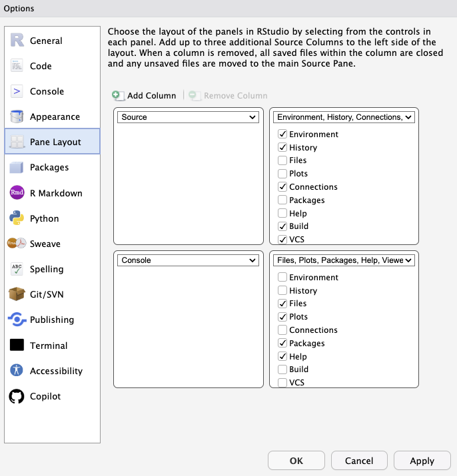This screenshot has height=476, width=457.
Task: Click the Packages box icon
Action: [x=17, y=167]
